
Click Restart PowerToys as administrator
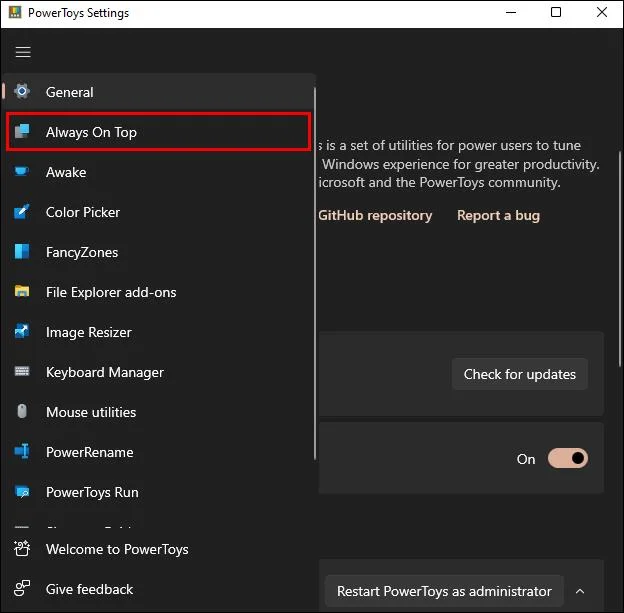(444, 591)
